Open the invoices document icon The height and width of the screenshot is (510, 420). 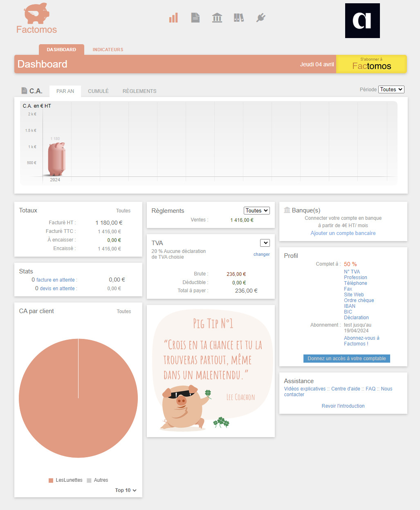coord(195,18)
